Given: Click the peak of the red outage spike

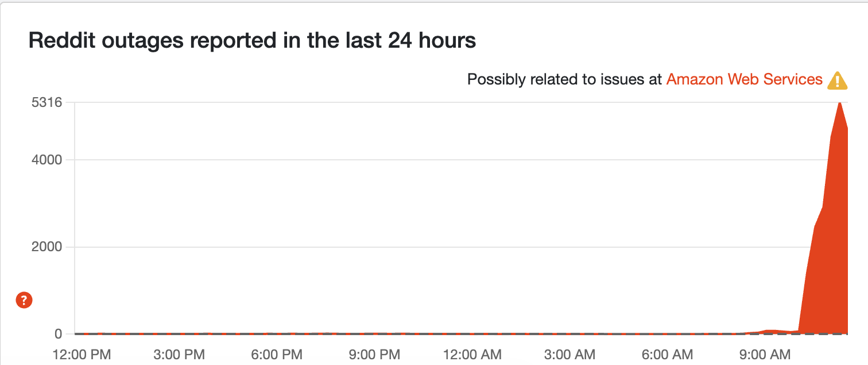Looking at the screenshot, I should tap(839, 103).
